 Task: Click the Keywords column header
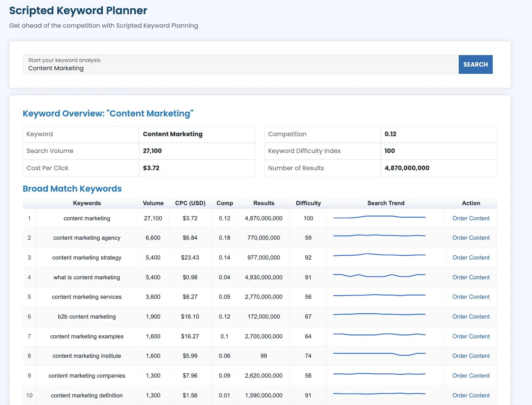click(x=87, y=203)
